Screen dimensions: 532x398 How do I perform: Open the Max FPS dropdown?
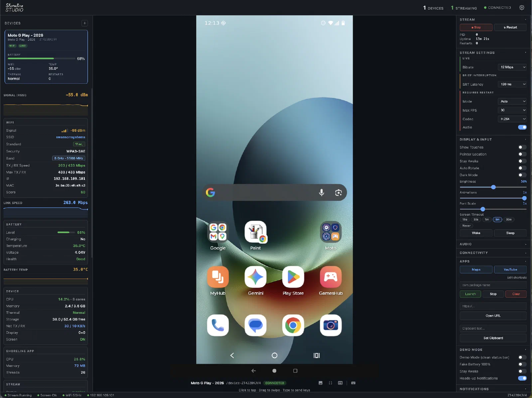pyautogui.click(x=512, y=110)
